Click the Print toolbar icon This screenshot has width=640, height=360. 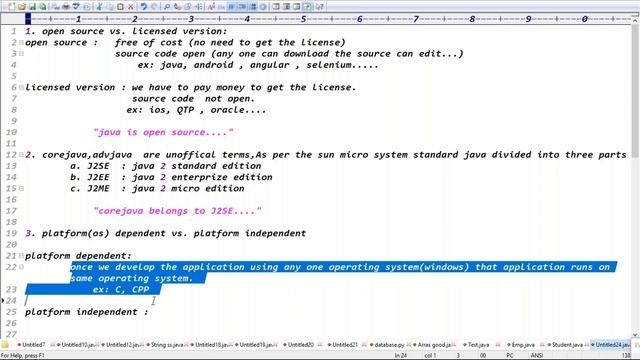65,7
